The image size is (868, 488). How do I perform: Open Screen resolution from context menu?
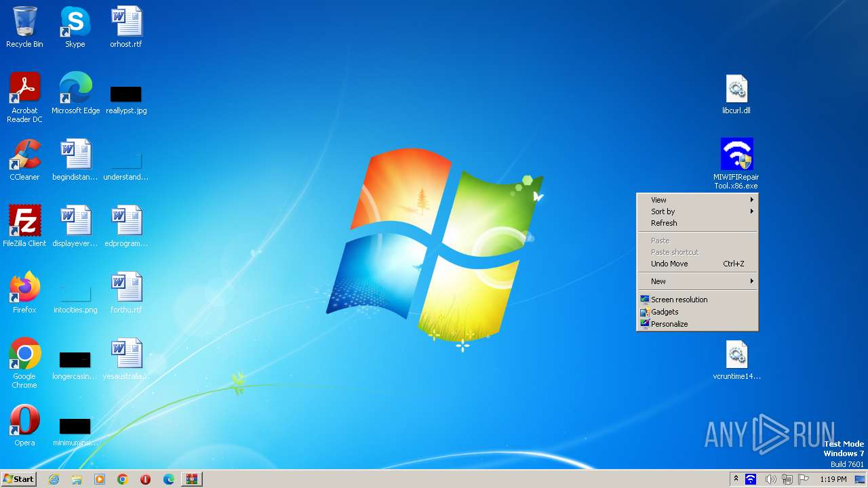coord(697,300)
